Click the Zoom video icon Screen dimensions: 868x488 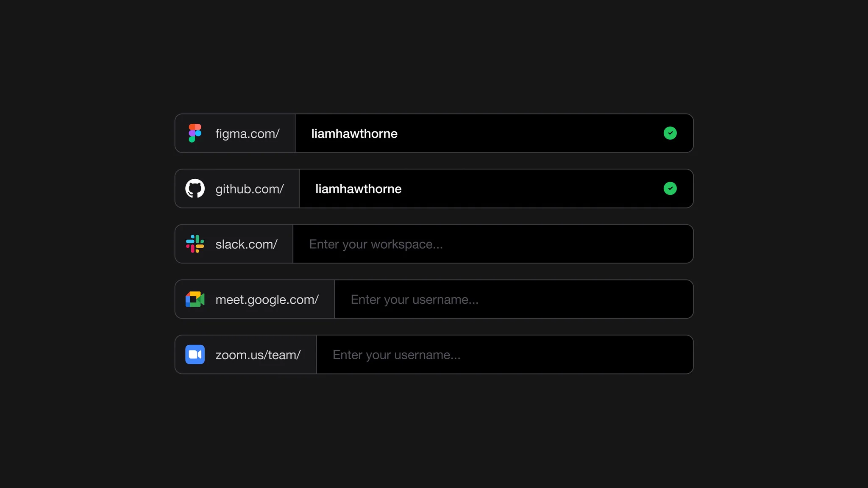tap(195, 355)
